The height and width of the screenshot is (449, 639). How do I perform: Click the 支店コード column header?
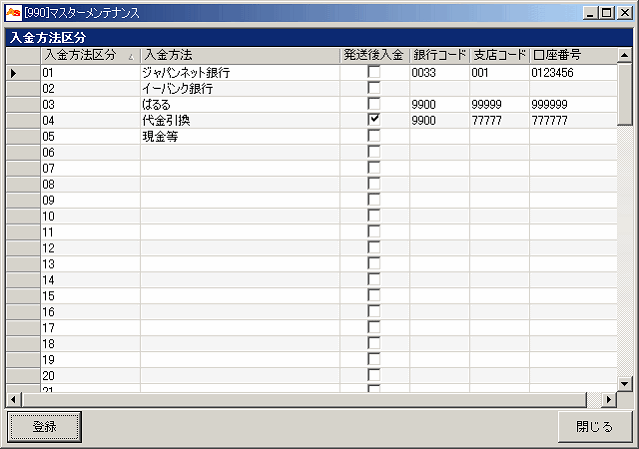click(x=499, y=55)
